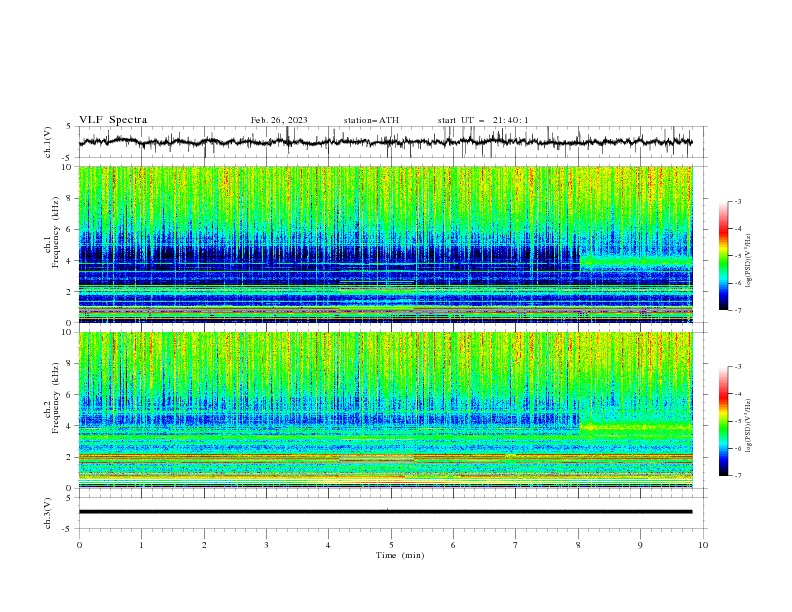This screenshot has width=792, height=612.
Task: Click inside the ch.1 spectrogram panel
Action: [x=385, y=244]
